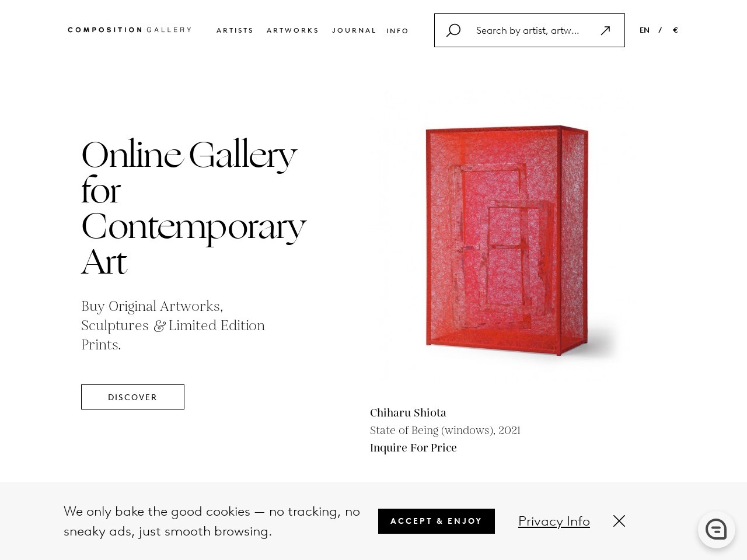View the red sculpture artwork image
The image size is (747, 560).
coord(507,240)
